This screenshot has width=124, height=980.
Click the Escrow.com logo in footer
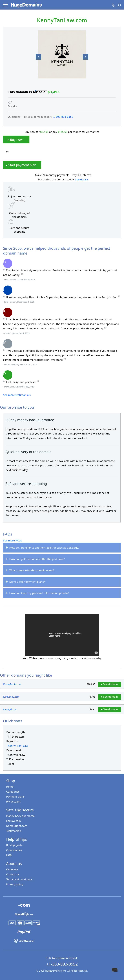point(24,941)
